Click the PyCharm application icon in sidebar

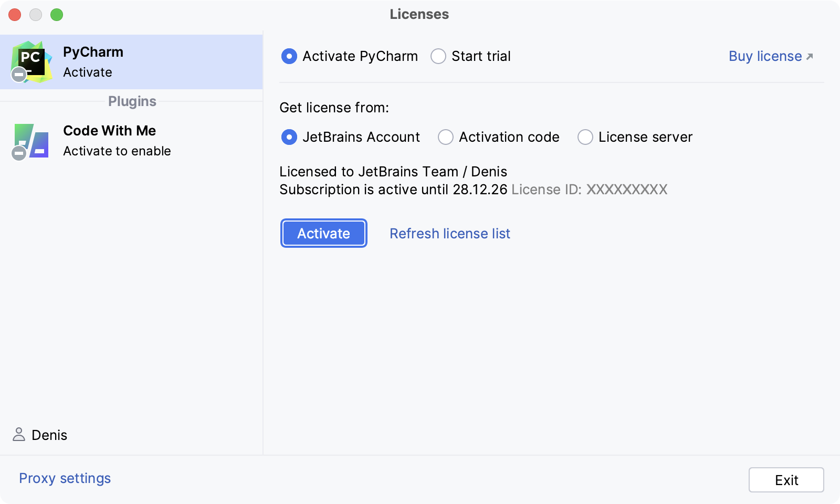pos(31,61)
